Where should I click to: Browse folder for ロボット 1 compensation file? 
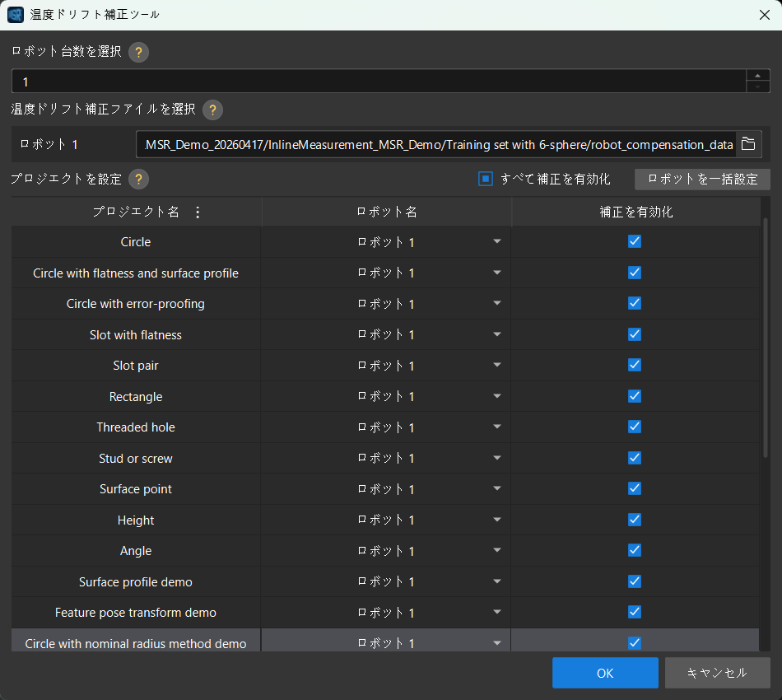[x=748, y=144]
